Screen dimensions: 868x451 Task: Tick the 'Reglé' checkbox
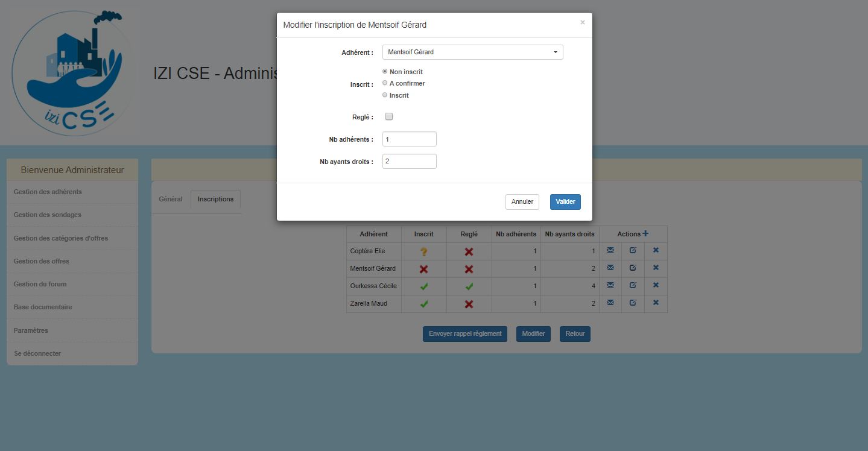coord(389,117)
